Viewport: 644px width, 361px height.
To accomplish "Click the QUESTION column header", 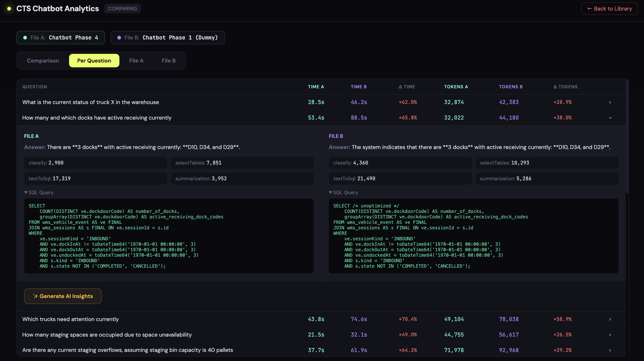I will coord(34,87).
